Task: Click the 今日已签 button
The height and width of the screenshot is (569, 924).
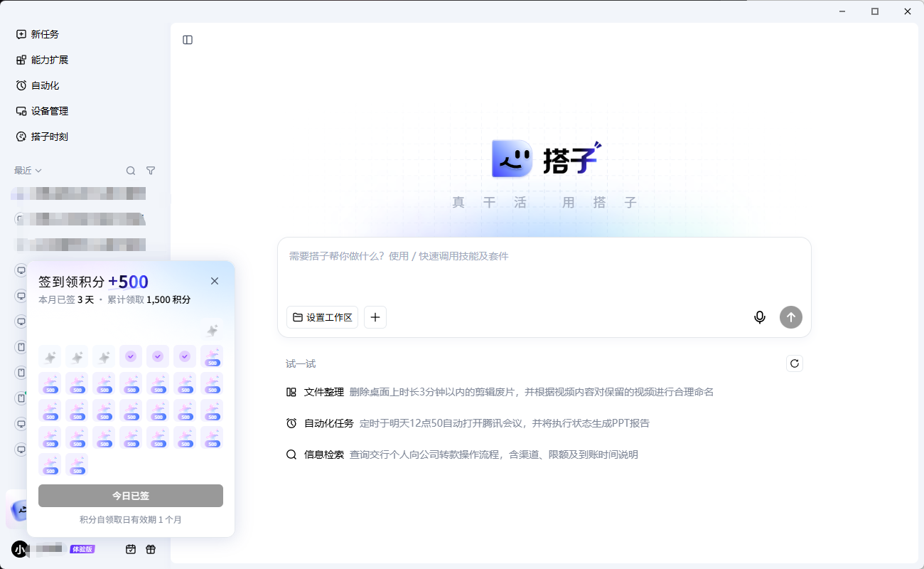Action: tap(131, 496)
